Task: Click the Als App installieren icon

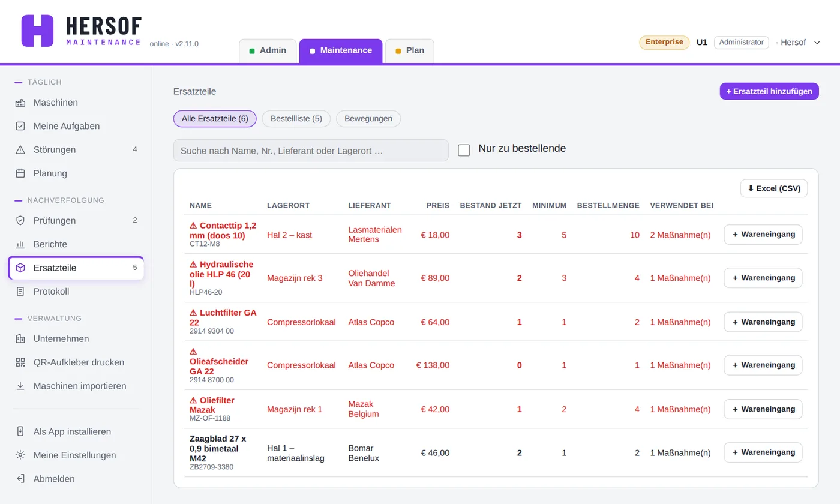Action: click(20, 431)
